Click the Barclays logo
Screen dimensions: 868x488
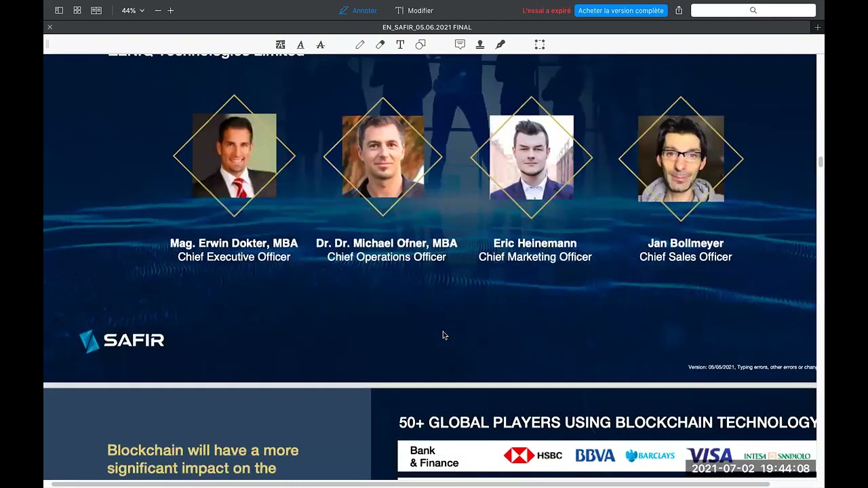click(x=650, y=455)
